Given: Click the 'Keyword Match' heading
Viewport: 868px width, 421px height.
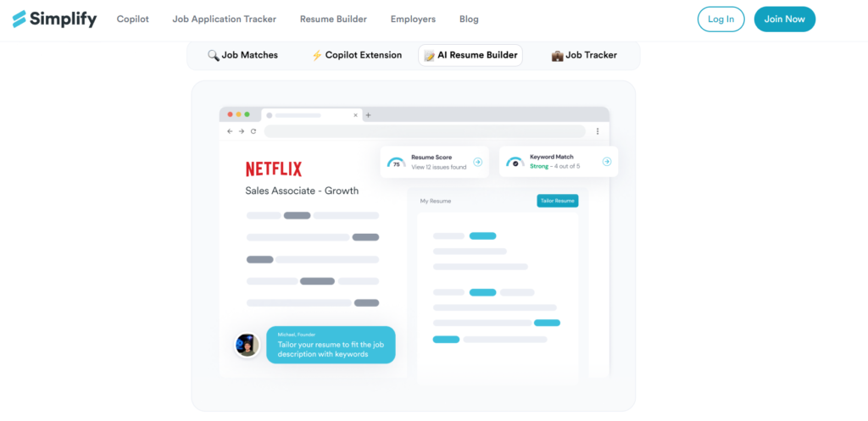Looking at the screenshot, I should 551,157.
